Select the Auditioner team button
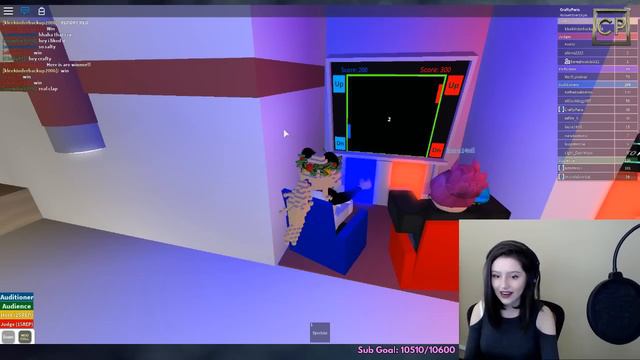 (17, 297)
